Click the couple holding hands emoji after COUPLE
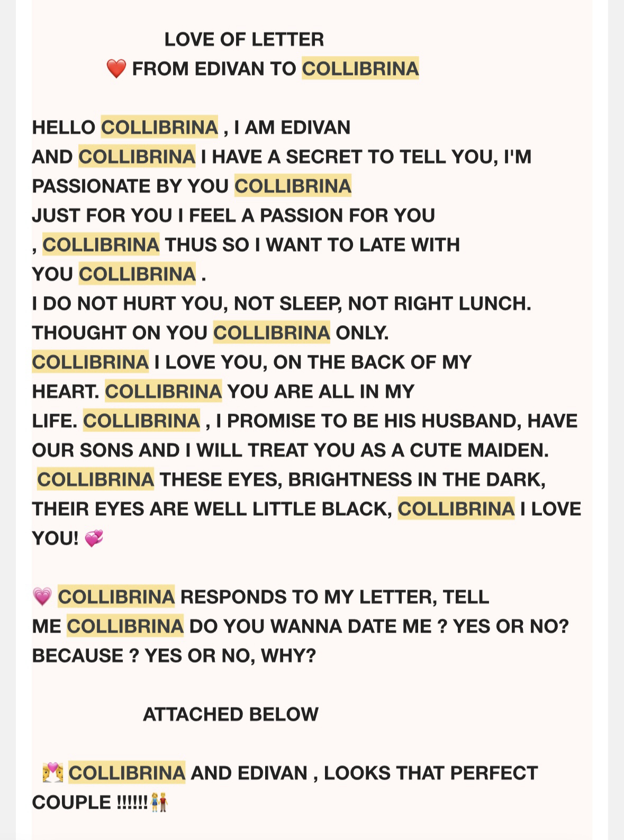 click(x=159, y=802)
